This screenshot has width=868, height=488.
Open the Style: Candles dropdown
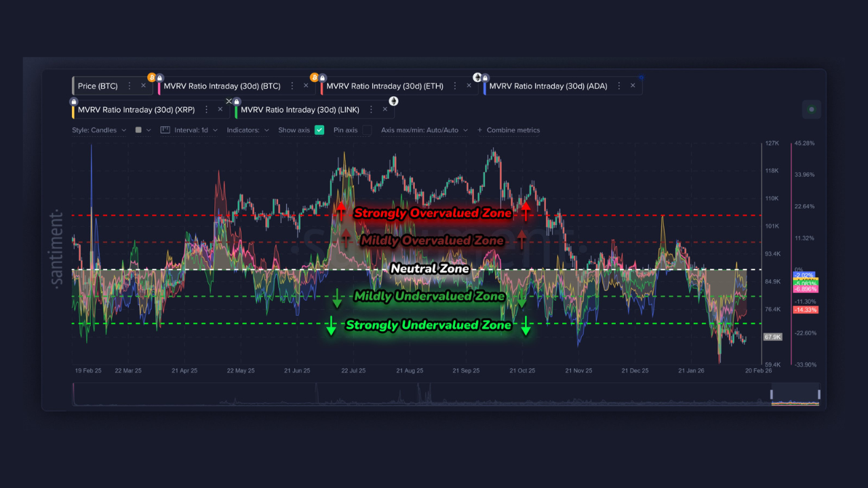pos(98,130)
